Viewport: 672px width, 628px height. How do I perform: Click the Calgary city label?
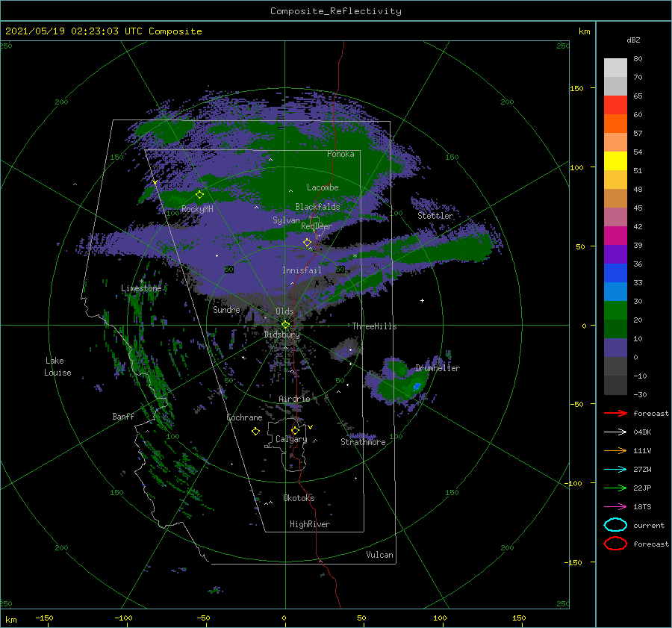click(x=291, y=439)
